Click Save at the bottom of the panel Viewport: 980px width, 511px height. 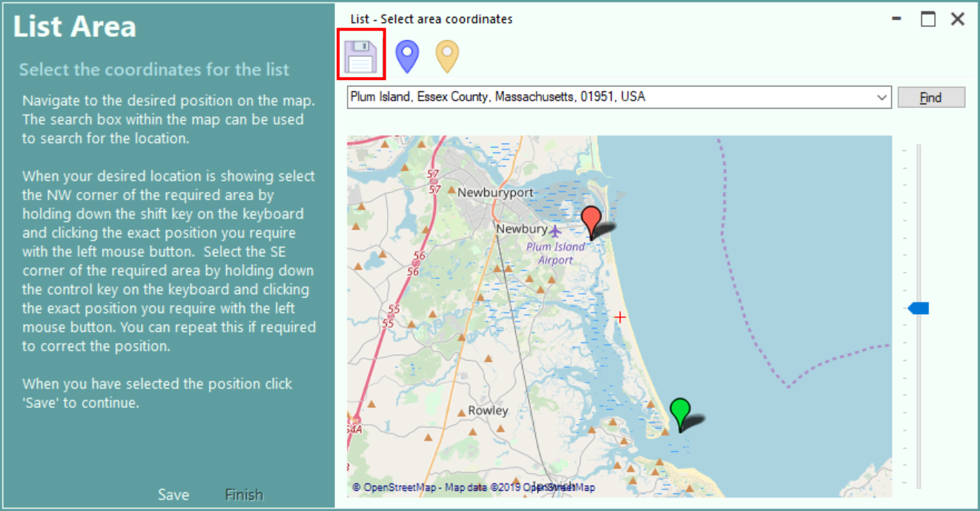tap(173, 495)
